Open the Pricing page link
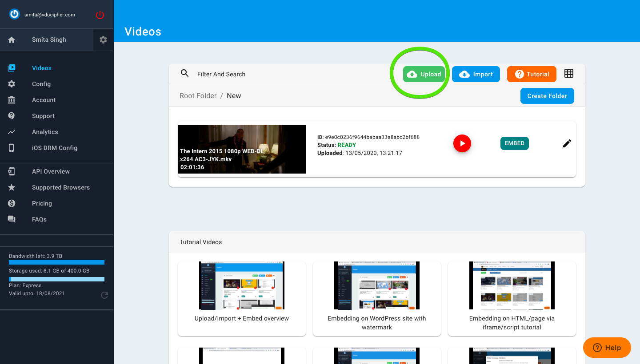Screen dimensions: 640x364 click(42, 203)
